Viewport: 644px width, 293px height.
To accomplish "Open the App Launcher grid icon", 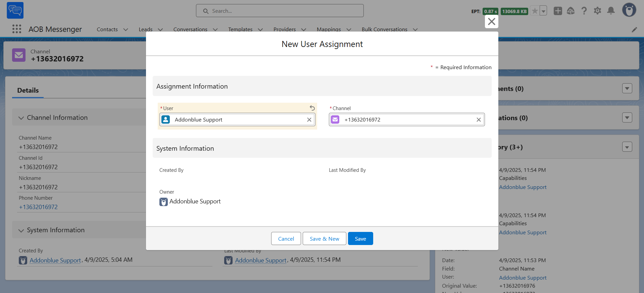I will tap(17, 29).
